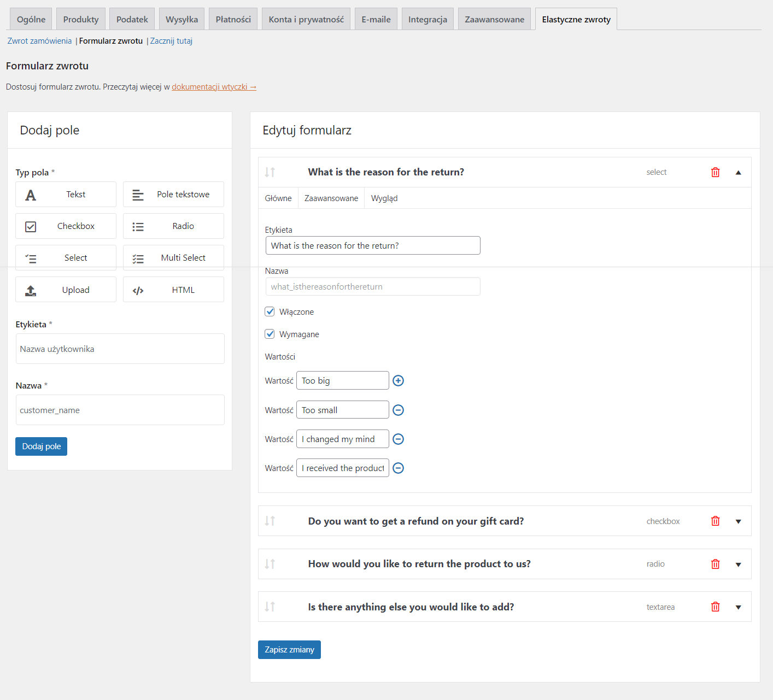The image size is (773, 700).
Task: Open the top Zaawansowane settings tab
Action: point(495,19)
